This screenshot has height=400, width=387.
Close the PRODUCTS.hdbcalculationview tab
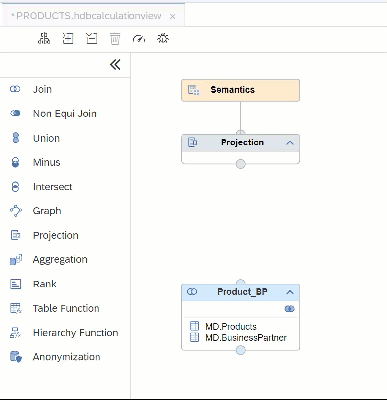(x=172, y=16)
